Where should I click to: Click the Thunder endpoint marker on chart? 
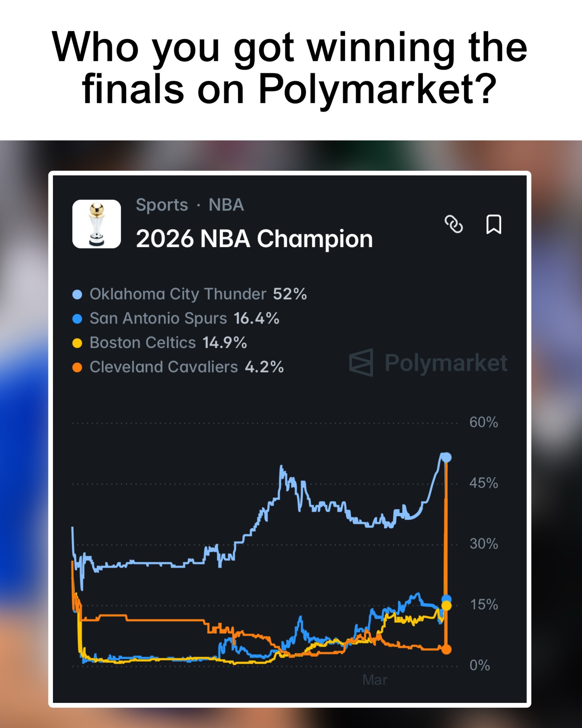point(446,457)
